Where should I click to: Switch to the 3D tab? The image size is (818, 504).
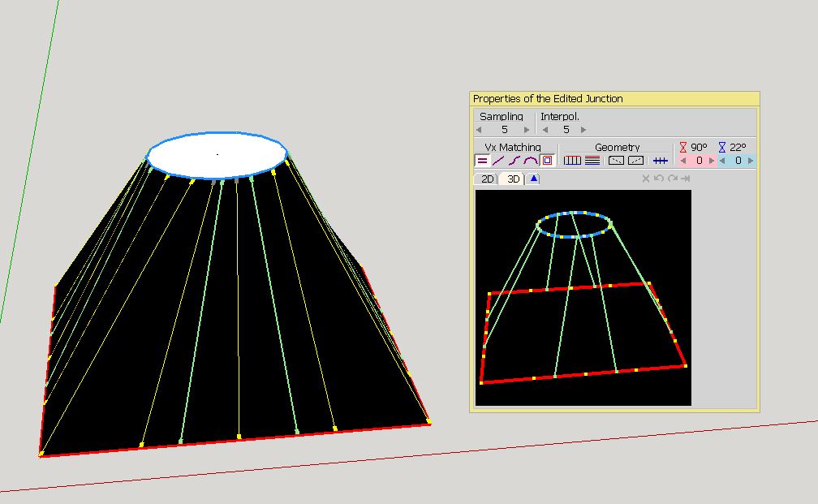513,179
